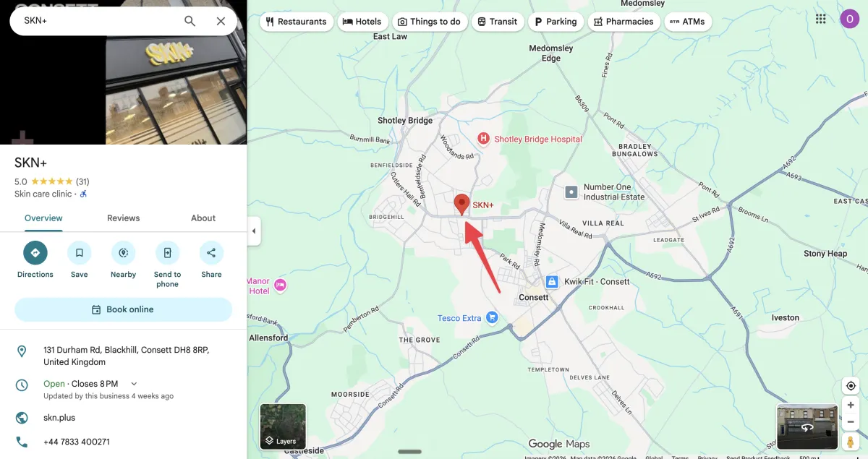The height and width of the screenshot is (459, 868).
Task: Switch to the Overview tab
Action: point(43,218)
